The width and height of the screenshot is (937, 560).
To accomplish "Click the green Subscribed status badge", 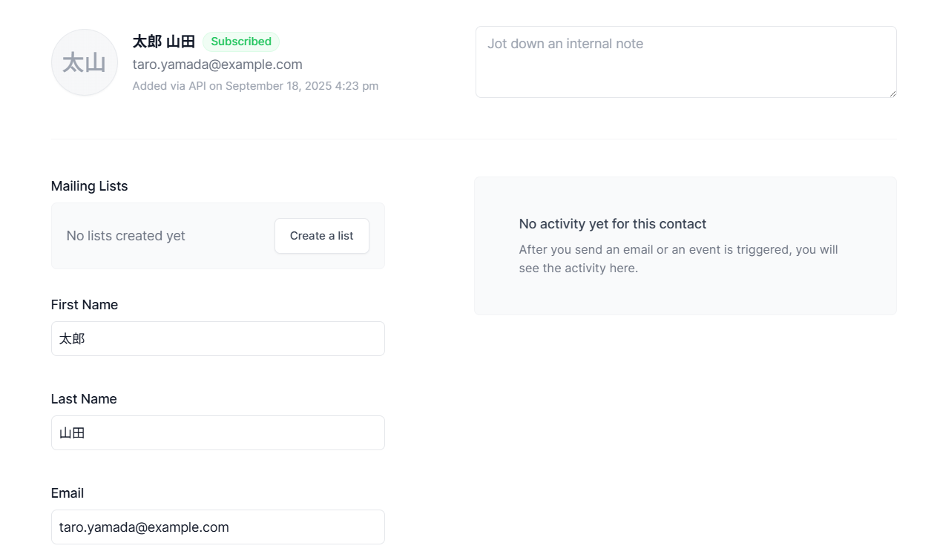I will point(241,42).
